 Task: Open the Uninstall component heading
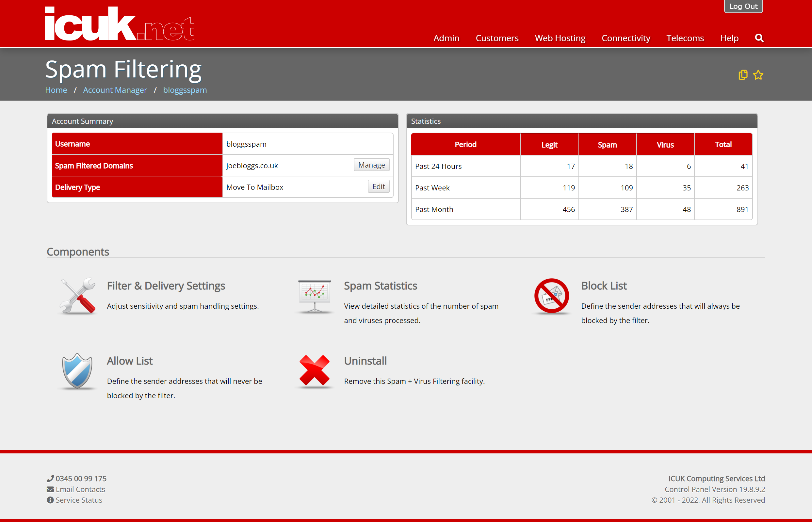365,361
